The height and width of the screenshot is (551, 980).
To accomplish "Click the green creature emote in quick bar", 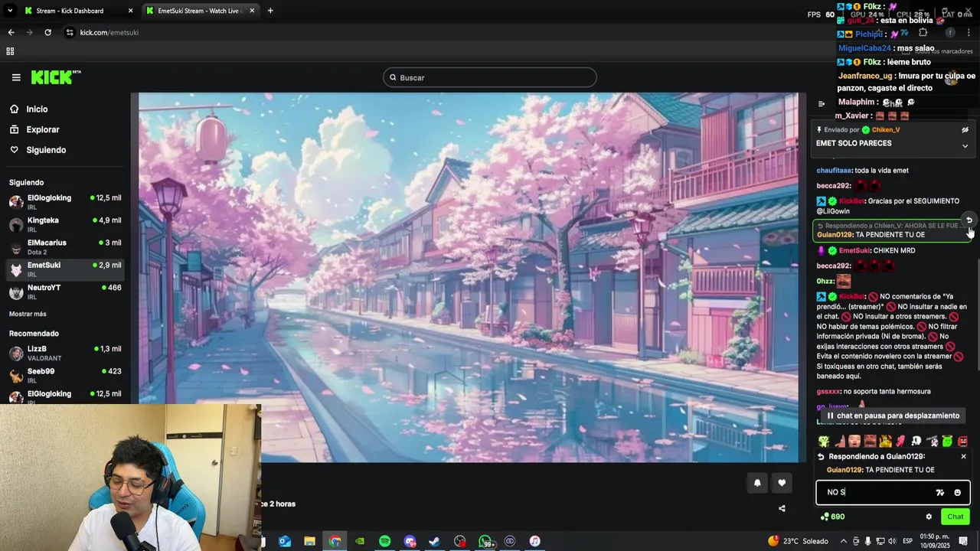I will pos(824,441).
